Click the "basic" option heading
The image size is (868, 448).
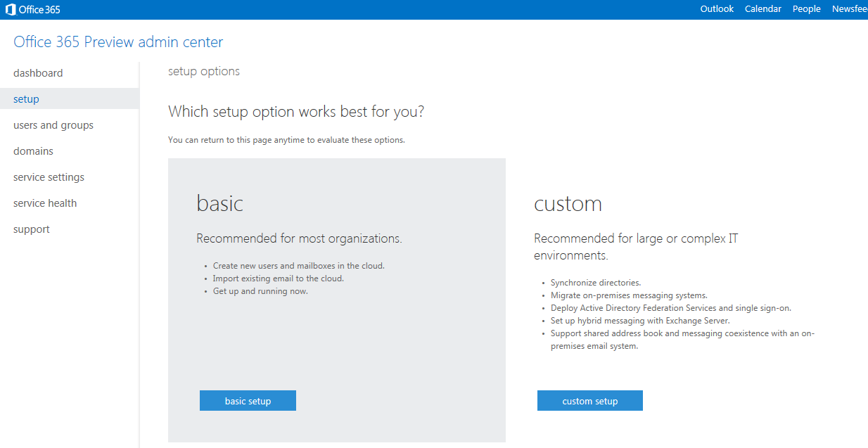coord(219,203)
